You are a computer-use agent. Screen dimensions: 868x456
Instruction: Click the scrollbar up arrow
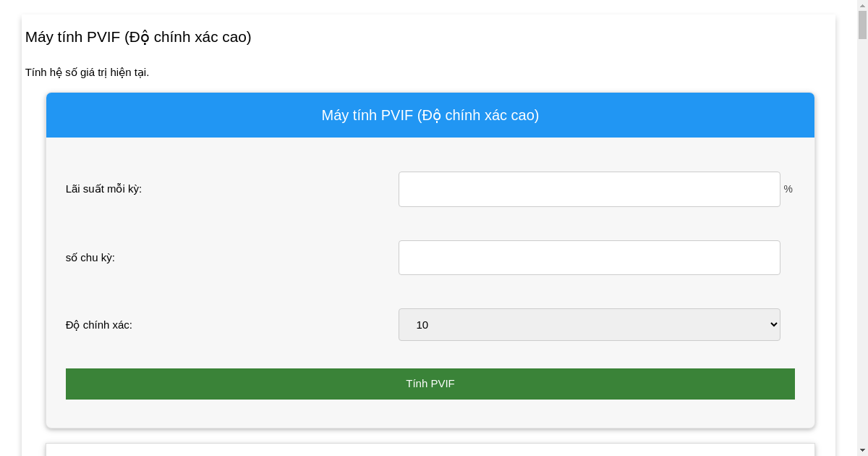tap(862, 4)
